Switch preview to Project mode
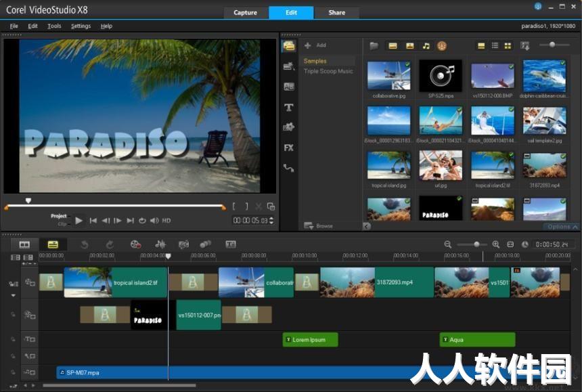The image size is (582, 392). tap(59, 216)
